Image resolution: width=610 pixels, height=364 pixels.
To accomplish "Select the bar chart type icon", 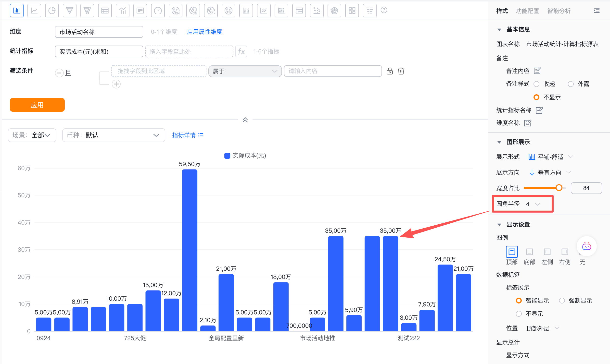I will (17, 10).
